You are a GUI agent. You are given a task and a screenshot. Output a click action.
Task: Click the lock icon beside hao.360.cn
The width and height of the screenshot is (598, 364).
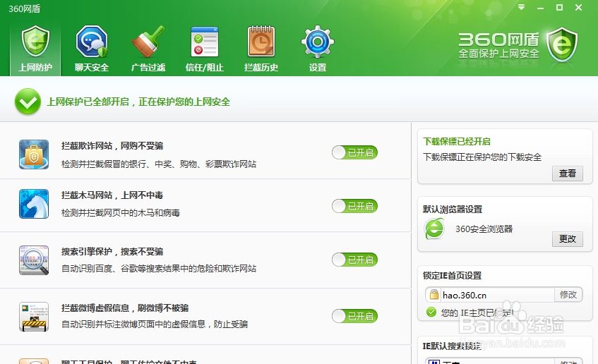click(x=433, y=295)
